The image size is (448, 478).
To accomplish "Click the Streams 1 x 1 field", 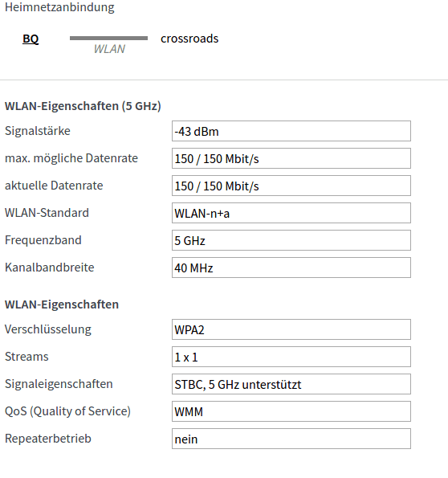I will pyautogui.click(x=291, y=357).
